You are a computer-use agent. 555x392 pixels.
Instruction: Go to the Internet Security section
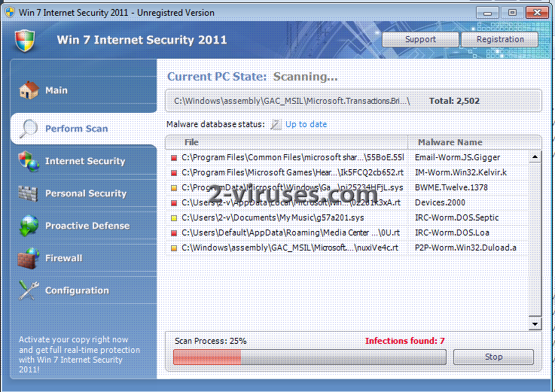coord(84,161)
